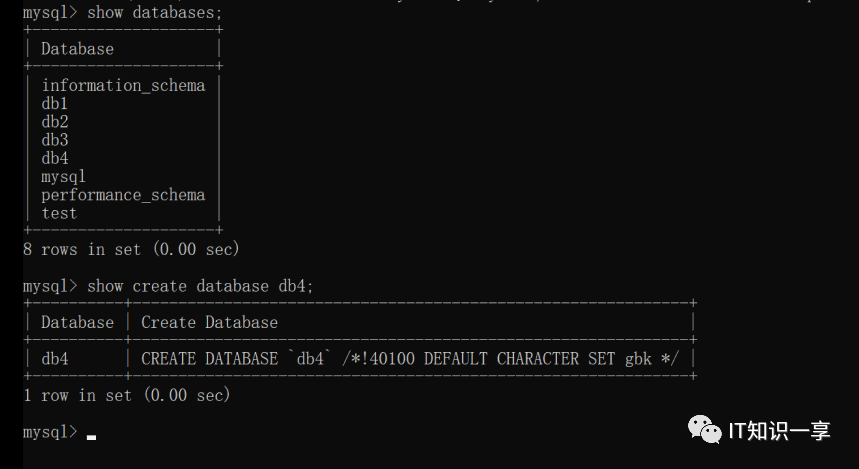This screenshot has height=469, width=859.
Task: Click the 'Create Database' column header
Action: pos(209,322)
